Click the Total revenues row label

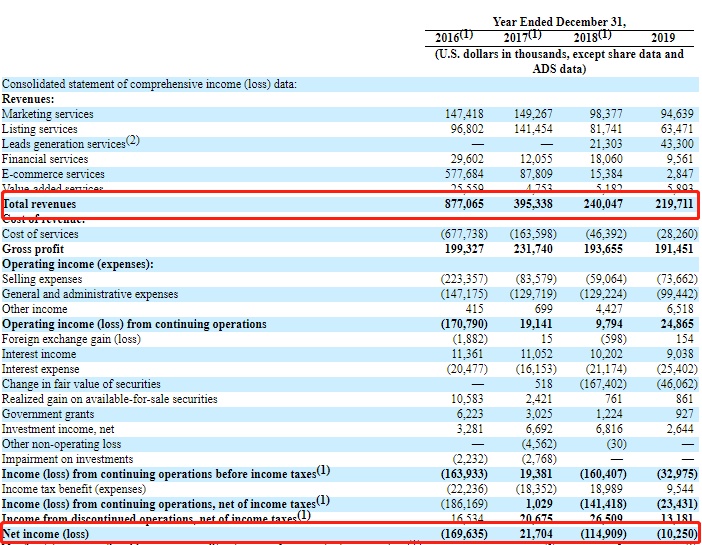click(41, 204)
